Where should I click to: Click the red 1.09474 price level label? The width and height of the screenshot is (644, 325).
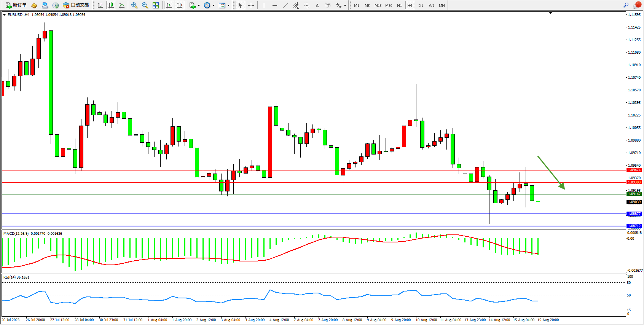click(x=634, y=170)
